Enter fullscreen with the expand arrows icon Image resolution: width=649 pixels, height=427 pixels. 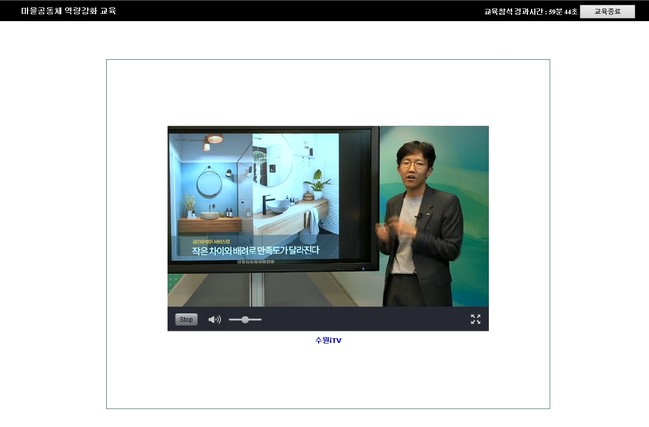point(476,319)
